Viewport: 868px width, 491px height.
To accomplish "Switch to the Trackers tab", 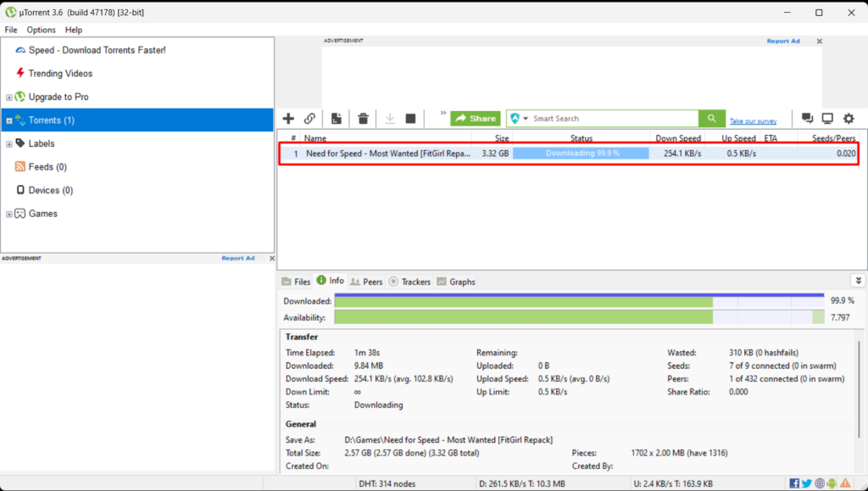I will [410, 282].
